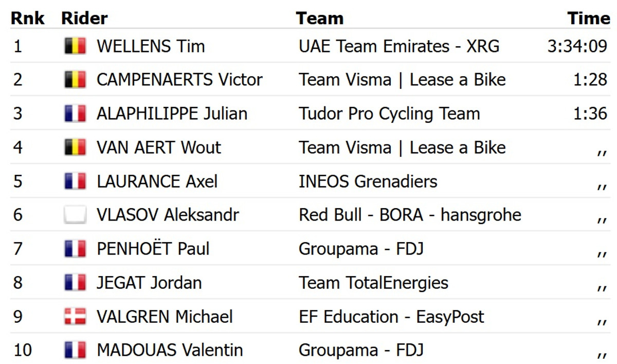This screenshot has height=364, width=617.
Task: Open the UAE Team Emirates - XRG team link
Action: (399, 47)
